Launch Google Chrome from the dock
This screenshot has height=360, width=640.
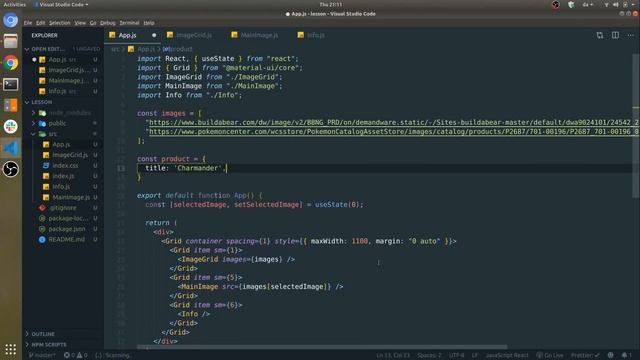[11, 63]
